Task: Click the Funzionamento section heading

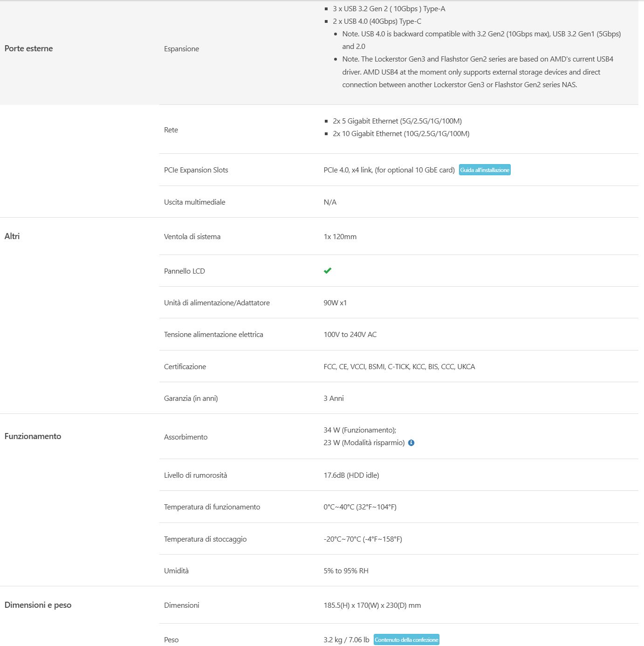Action: click(x=33, y=436)
